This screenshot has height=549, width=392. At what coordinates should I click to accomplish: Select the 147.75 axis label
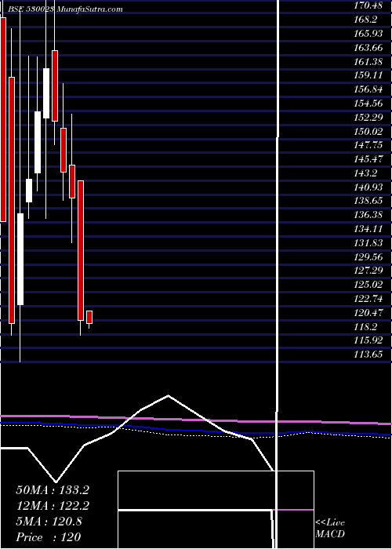[368, 146]
